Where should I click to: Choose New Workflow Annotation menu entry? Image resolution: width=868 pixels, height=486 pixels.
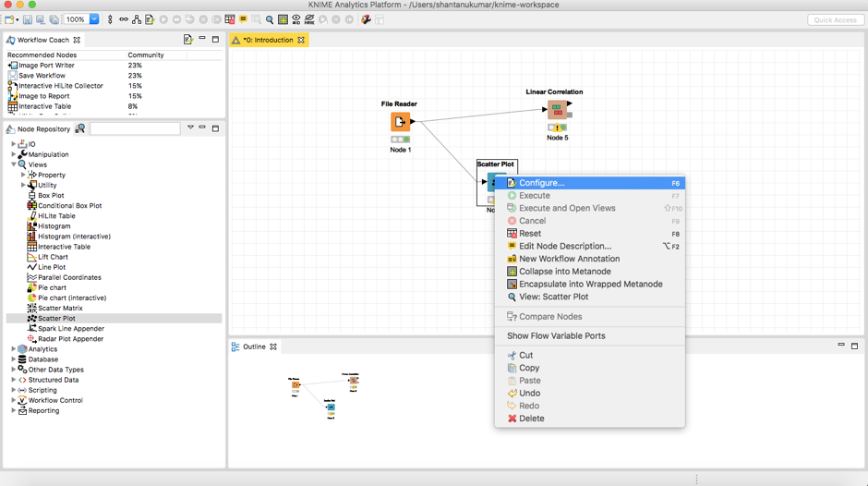pos(589,259)
